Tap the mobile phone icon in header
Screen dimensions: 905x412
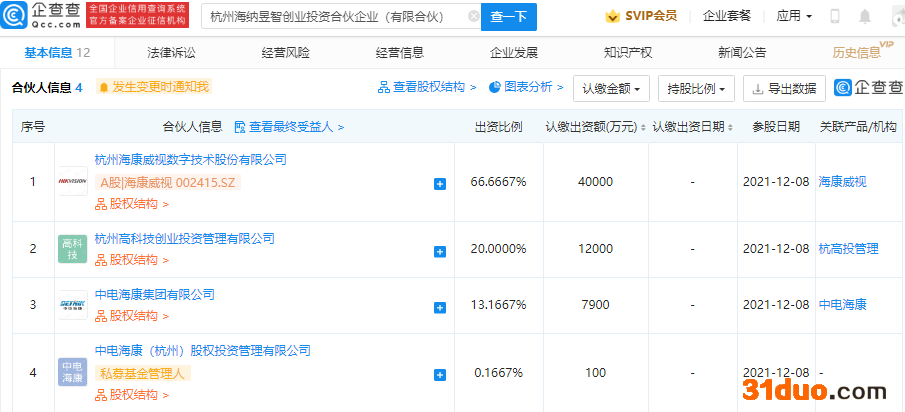[835, 17]
